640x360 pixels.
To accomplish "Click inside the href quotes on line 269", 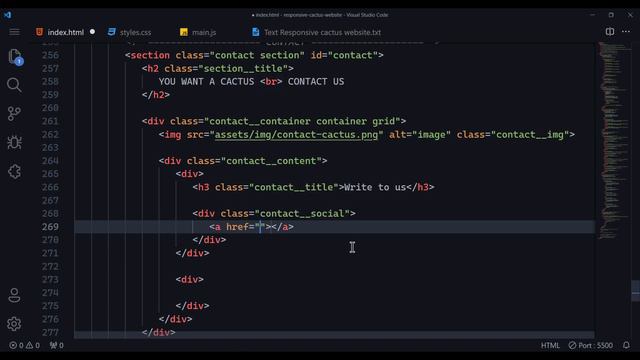I will 260,227.
